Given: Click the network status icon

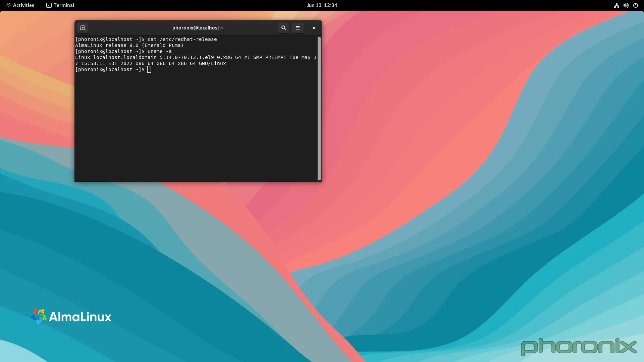Looking at the screenshot, I should [616, 5].
